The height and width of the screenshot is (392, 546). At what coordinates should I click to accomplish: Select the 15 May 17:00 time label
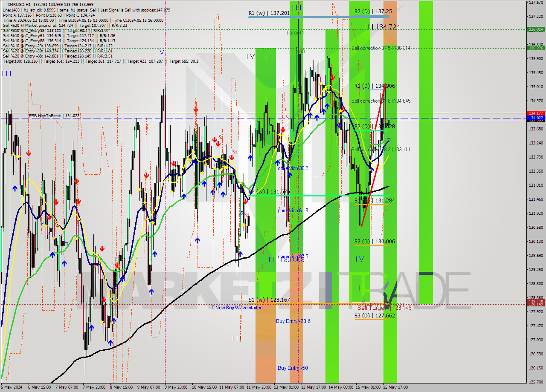coord(395,387)
